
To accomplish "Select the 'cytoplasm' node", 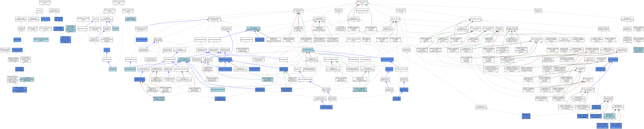I will (115, 29).
